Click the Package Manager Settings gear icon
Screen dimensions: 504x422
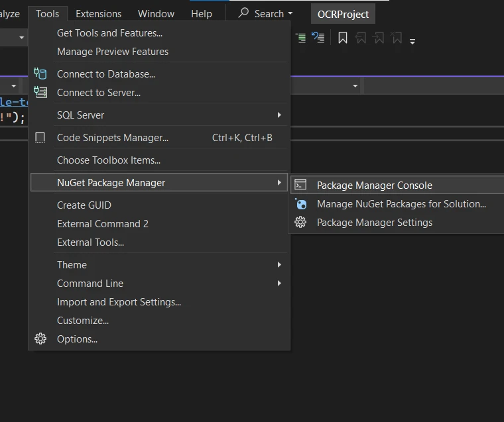300,223
